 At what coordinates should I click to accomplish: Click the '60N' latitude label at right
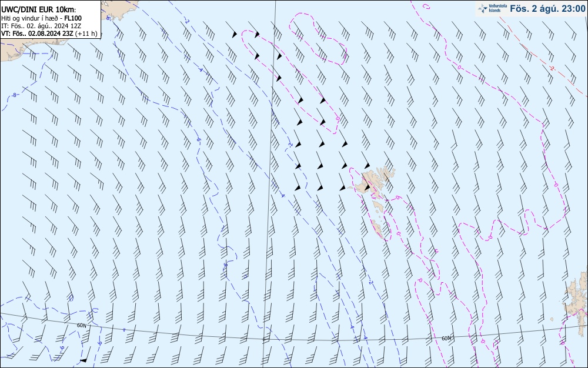tap(446, 338)
